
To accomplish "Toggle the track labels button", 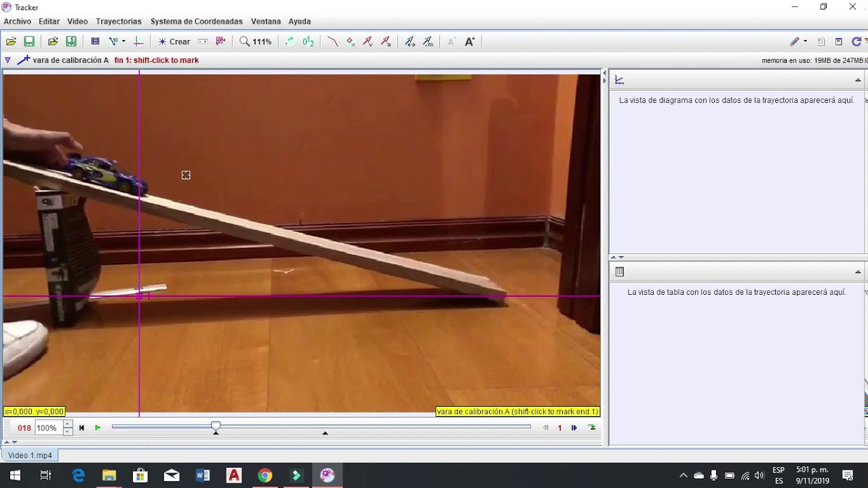I will [309, 41].
